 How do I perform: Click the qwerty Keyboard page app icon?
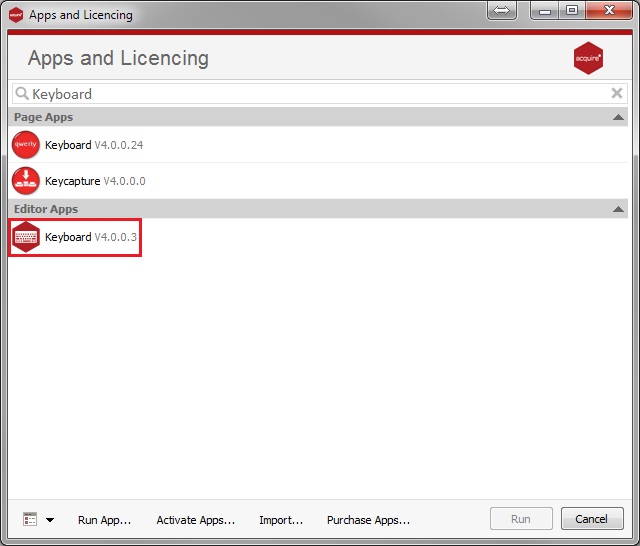pos(26,144)
